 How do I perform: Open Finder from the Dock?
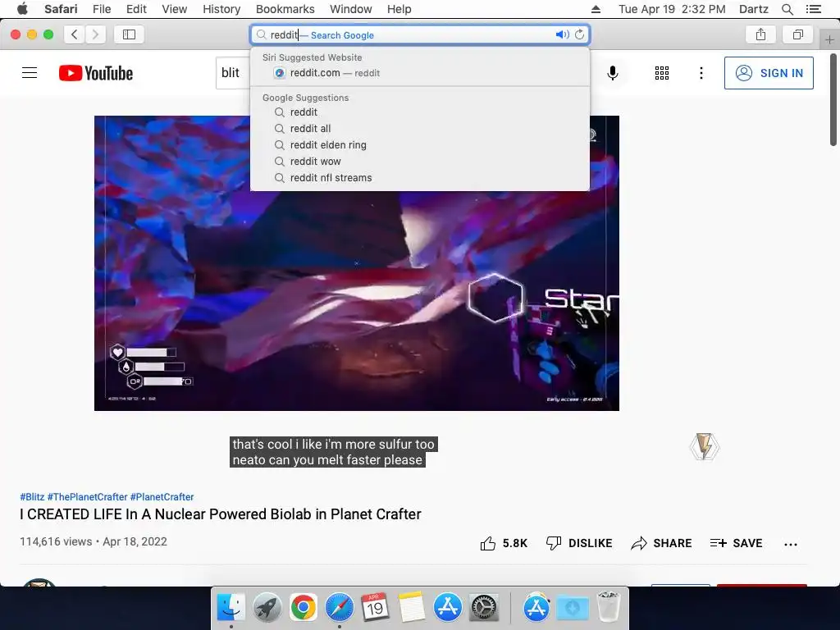pyautogui.click(x=231, y=607)
